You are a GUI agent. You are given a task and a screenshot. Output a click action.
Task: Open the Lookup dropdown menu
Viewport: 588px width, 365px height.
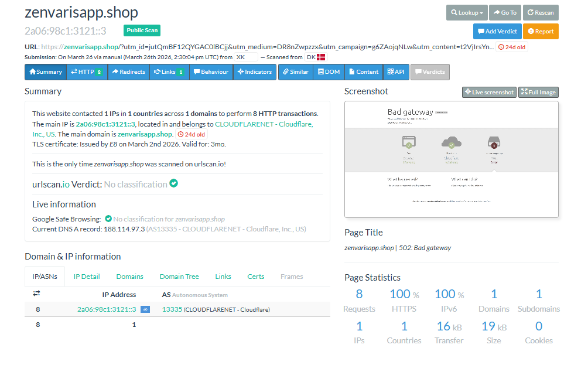tap(466, 12)
